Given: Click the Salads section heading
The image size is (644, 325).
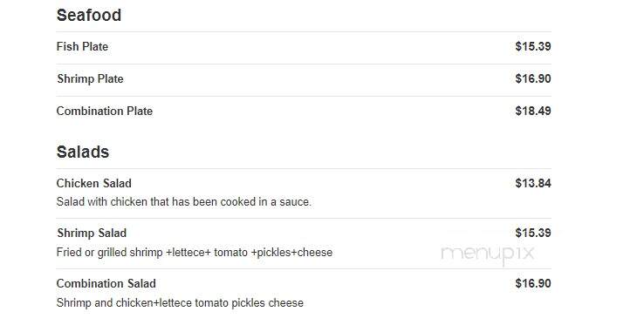Looking at the screenshot, I should pos(83,152).
